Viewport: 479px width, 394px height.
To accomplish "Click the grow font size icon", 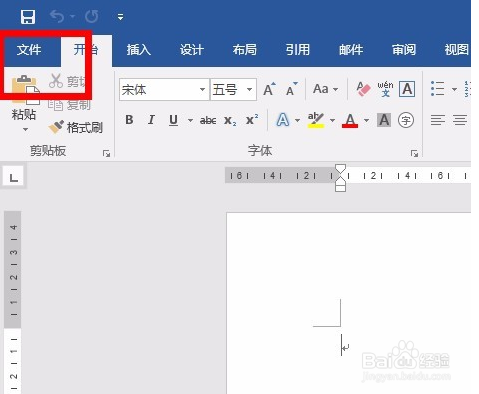I will [x=269, y=89].
